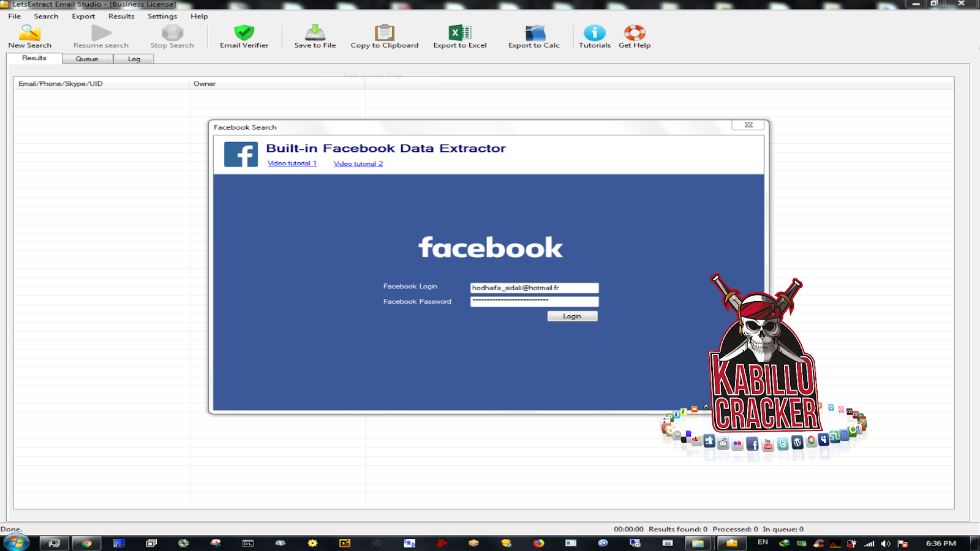Viewport: 980px width, 551px height.
Task: Click the 'Done.' status bar text
Action: pyautogui.click(x=11, y=530)
